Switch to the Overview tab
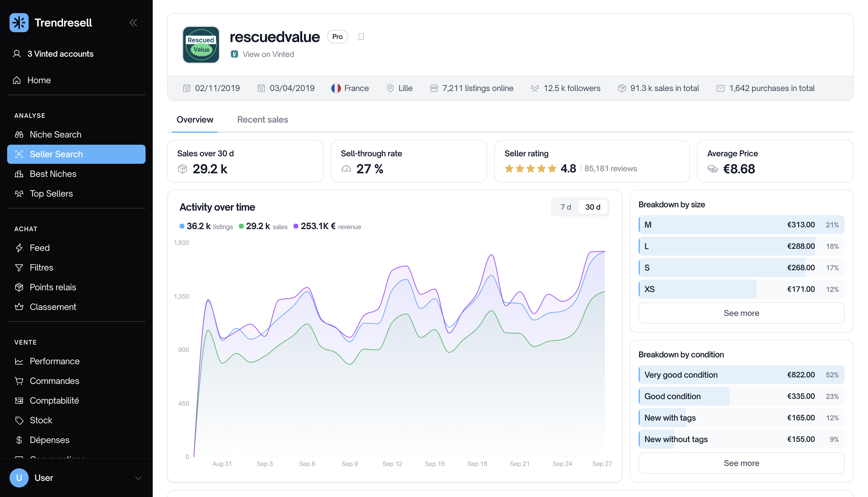The height and width of the screenshot is (497, 868). point(195,120)
